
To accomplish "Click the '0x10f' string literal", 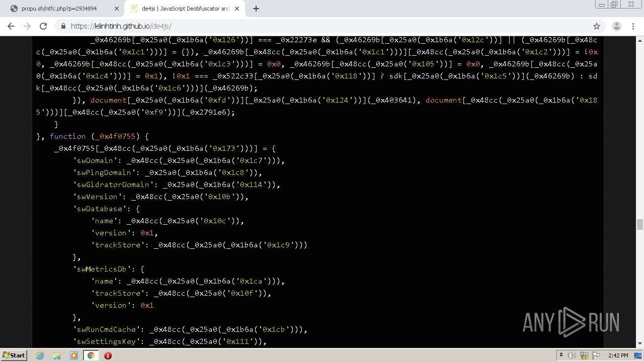I will tap(243, 293).
